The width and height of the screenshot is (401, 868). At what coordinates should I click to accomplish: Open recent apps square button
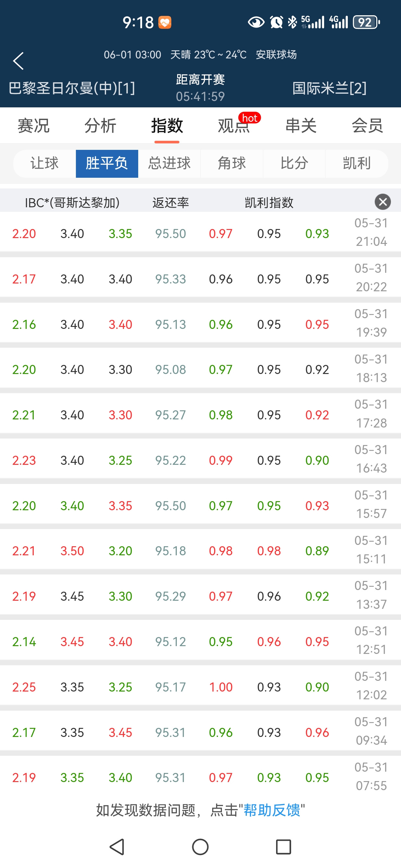click(x=283, y=847)
